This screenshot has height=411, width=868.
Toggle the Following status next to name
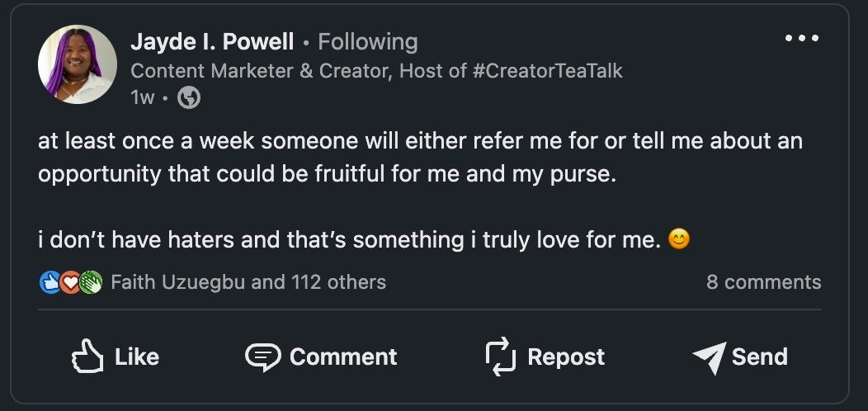coord(367,41)
